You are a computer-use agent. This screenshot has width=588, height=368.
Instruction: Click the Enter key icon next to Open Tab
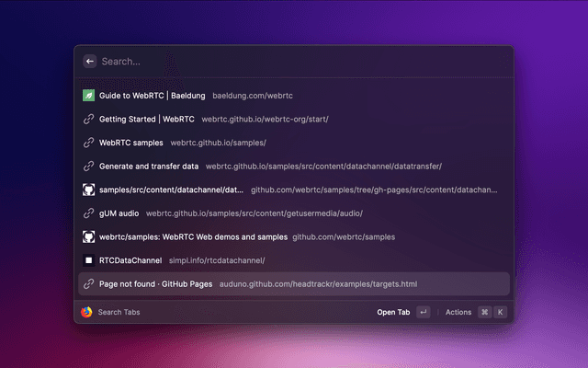[x=423, y=312]
